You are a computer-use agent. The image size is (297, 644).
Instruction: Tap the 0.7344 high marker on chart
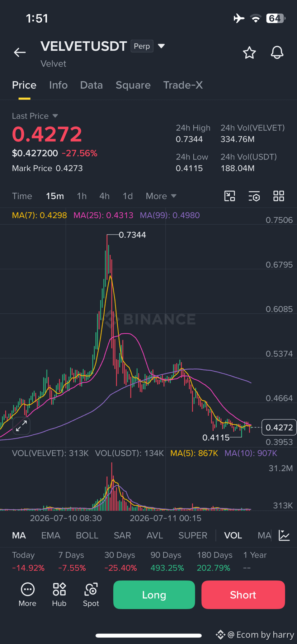(132, 235)
